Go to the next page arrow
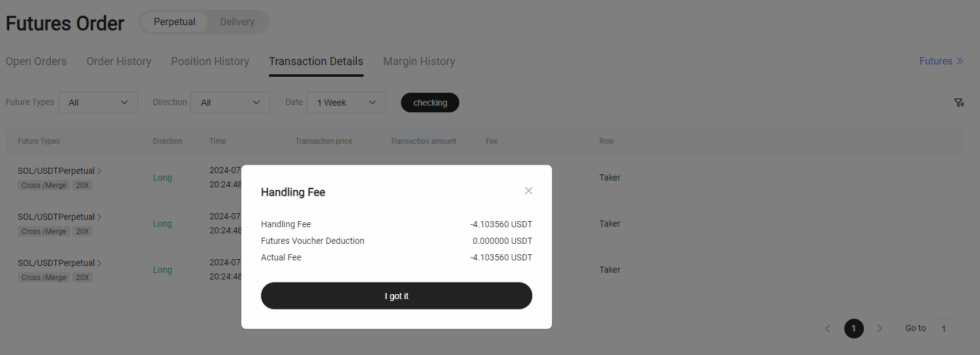980x355 pixels. pos(879,329)
